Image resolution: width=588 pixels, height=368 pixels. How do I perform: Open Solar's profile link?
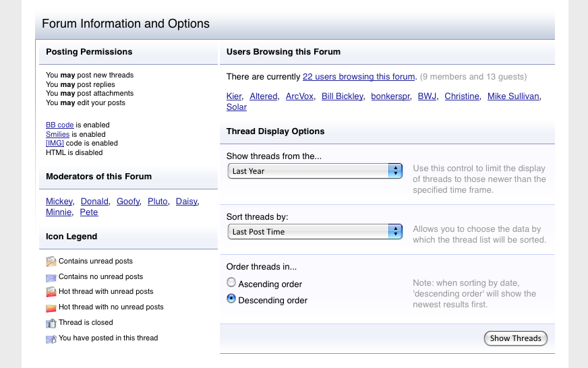pyautogui.click(x=237, y=107)
